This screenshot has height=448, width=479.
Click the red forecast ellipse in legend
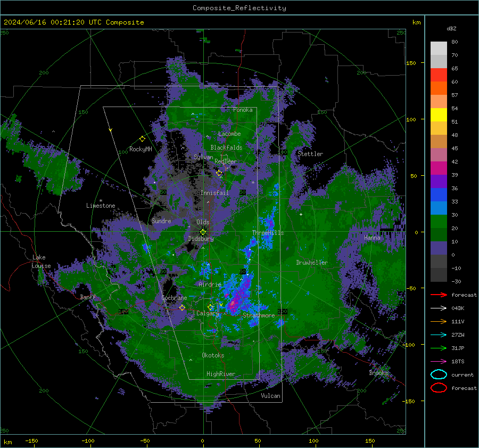pos(439,388)
